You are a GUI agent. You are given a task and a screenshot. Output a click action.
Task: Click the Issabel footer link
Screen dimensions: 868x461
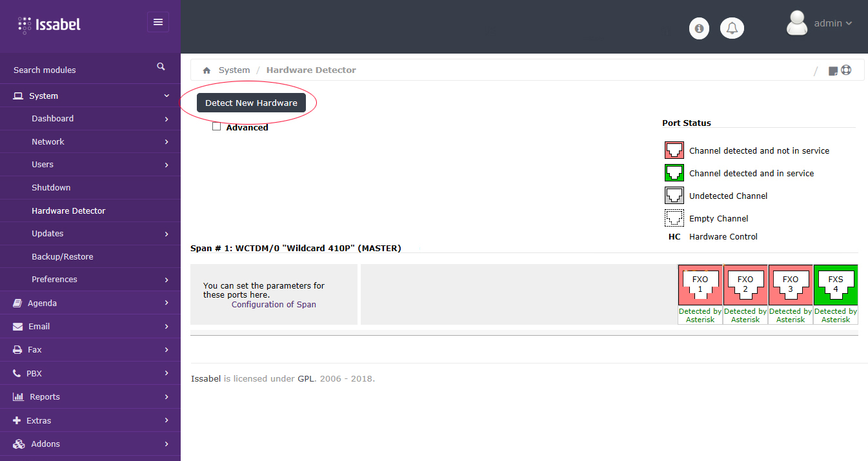tap(206, 378)
